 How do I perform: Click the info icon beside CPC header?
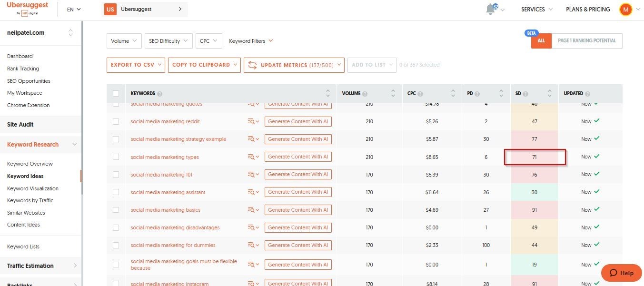click(x=420, y=94)
